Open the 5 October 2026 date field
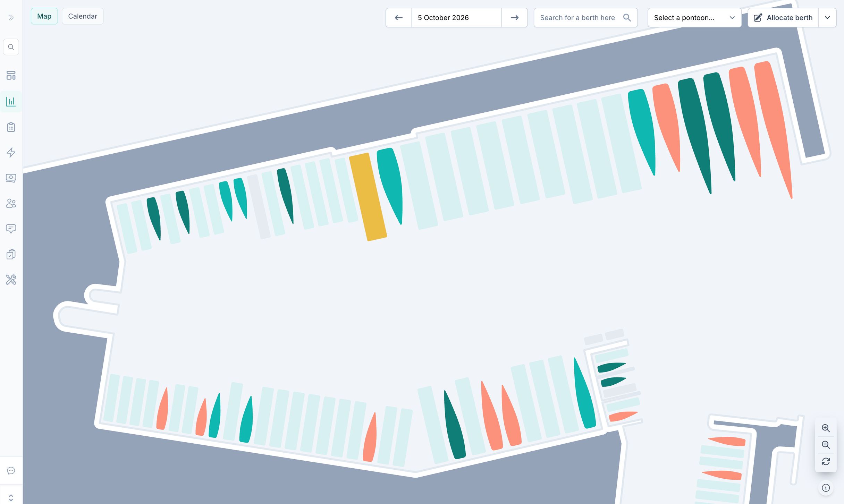This screenshot has width=844, height=504. point(457,18)
